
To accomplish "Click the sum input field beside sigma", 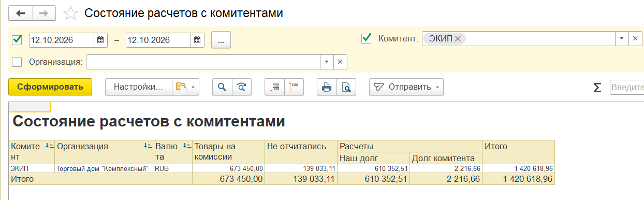I will 627,87.
